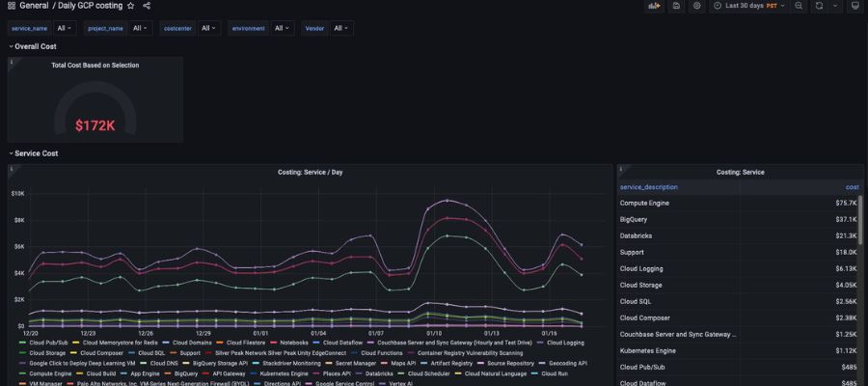Select the BigQuery table row
The height and width of the screenshot is (386, 868).
pos(739,220)
